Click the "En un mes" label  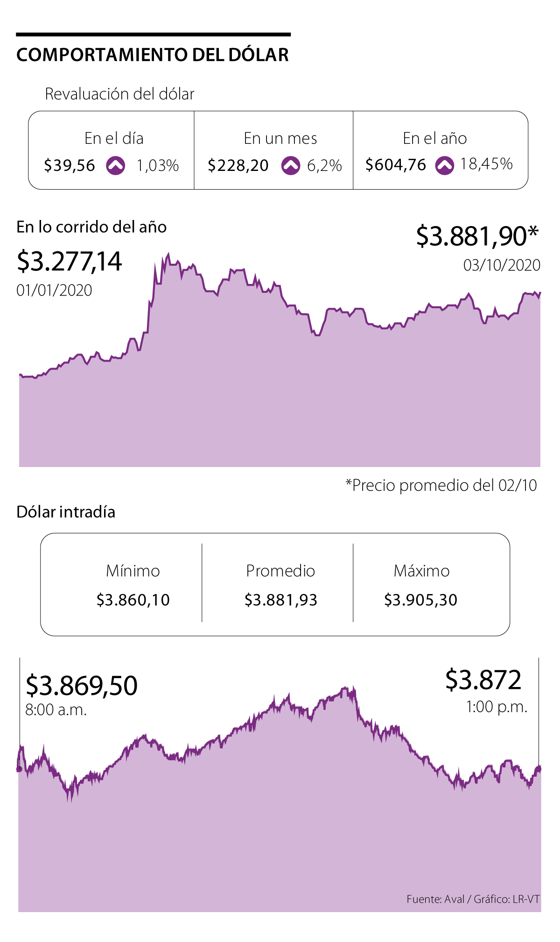pos(280,139)
